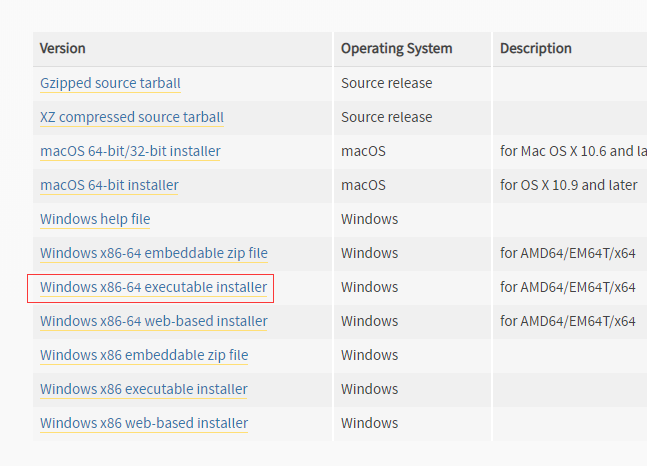Viewport: 647px width, 466px height.
Task: Select the 'for OS X 10.9 and later' description
Action: pos(569,185)
